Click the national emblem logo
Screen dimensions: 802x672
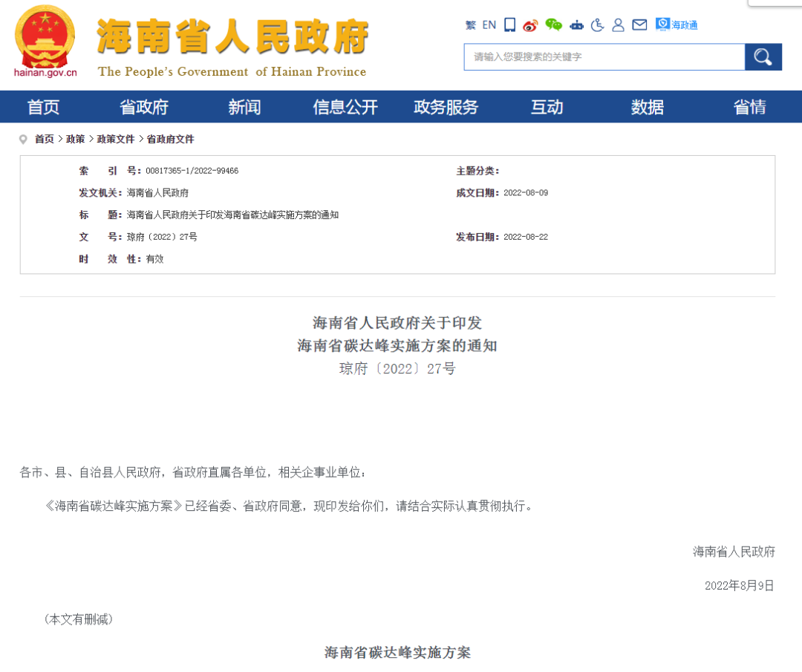[45, 37]
